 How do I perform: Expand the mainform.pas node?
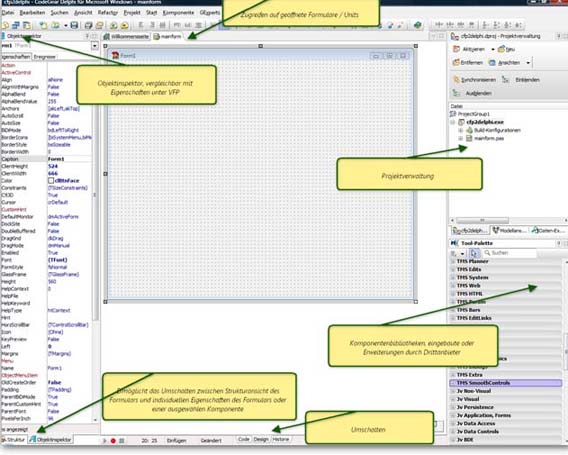tap(461, 138)
